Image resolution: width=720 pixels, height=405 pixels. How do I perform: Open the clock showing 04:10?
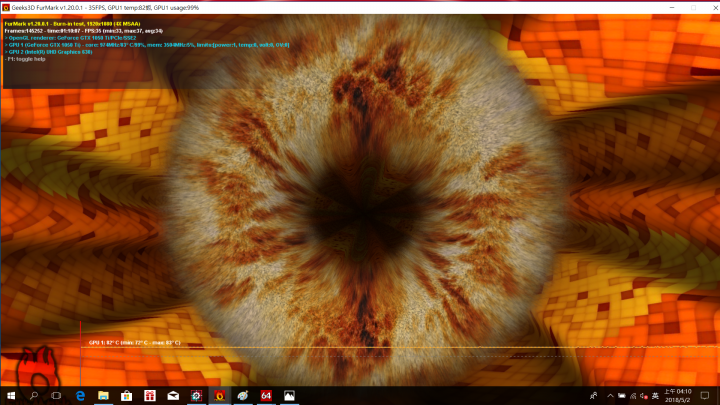point(678,395)
